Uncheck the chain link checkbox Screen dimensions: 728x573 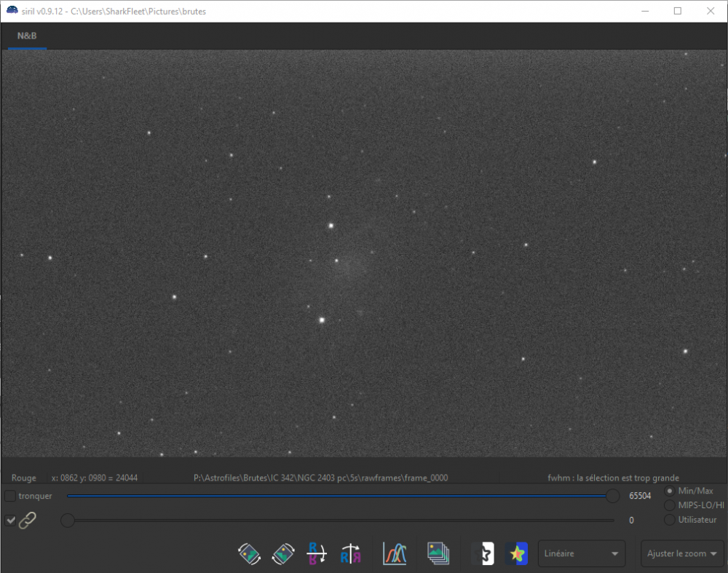click(10, 520)
